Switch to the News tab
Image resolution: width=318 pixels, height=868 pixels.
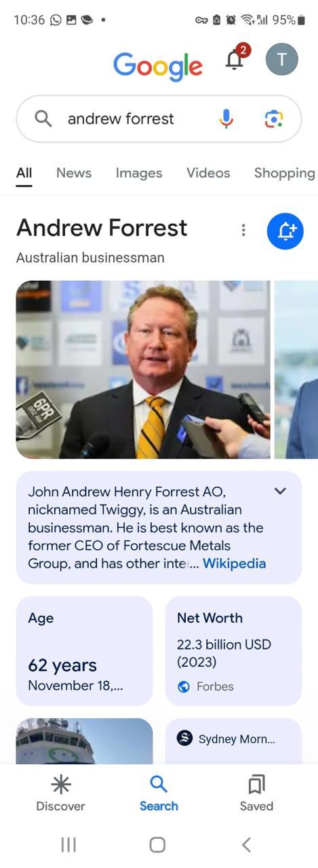74,173
